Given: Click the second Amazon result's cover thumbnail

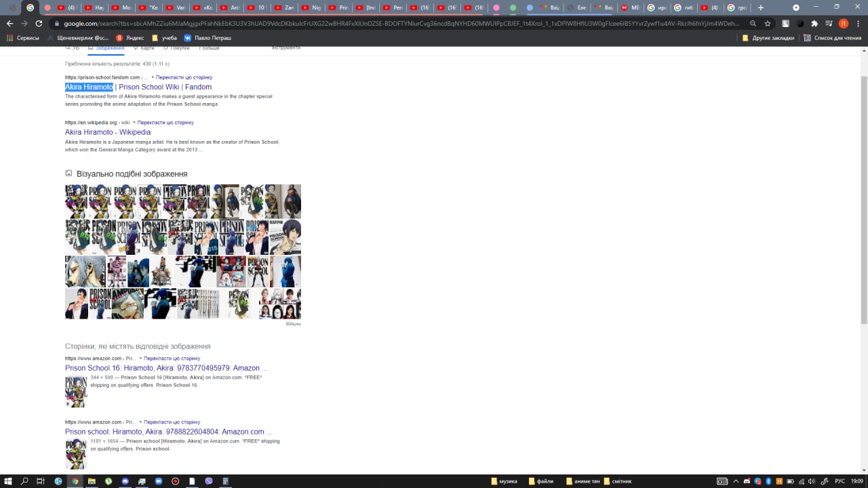Looking at the screenshot, I should (x=76, y=454).
